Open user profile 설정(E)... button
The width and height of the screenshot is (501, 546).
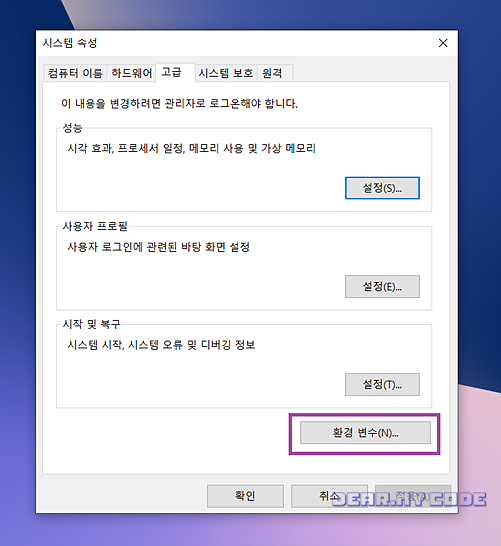(382, 287)
